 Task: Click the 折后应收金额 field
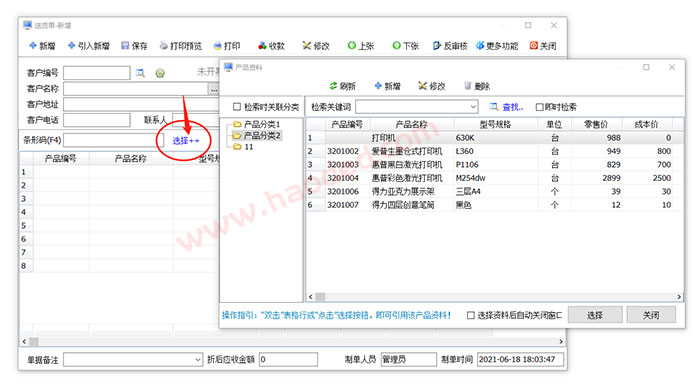pos(288,359)
